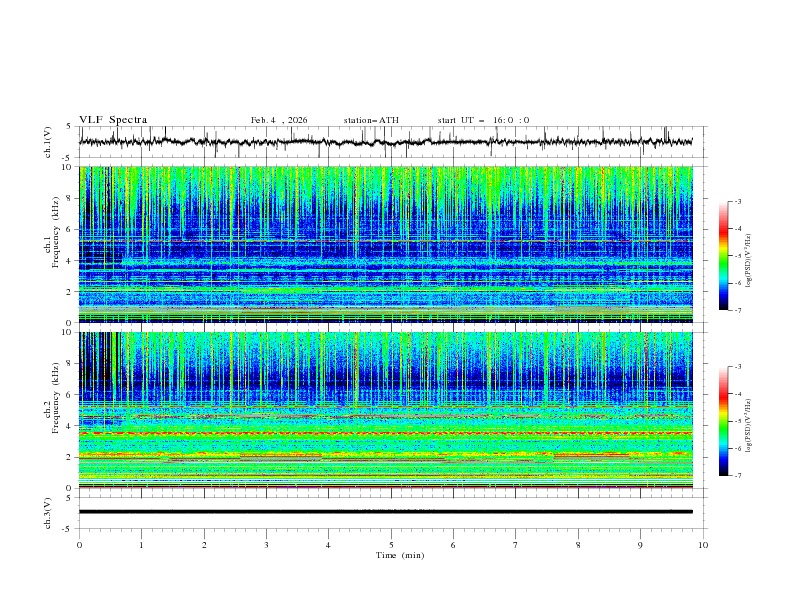The image size is (792, 612).
Task: Click the "10" kHz tick on ch.2 frequency axis
Action: click(68, 332)
